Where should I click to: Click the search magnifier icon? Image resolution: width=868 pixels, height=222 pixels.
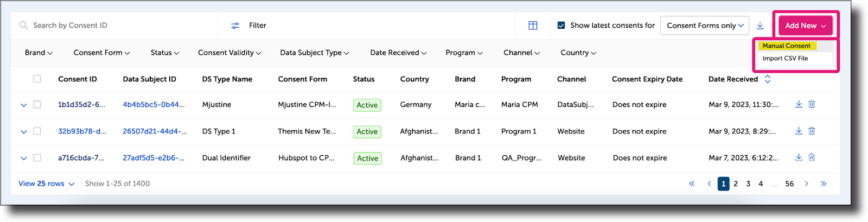23,26
